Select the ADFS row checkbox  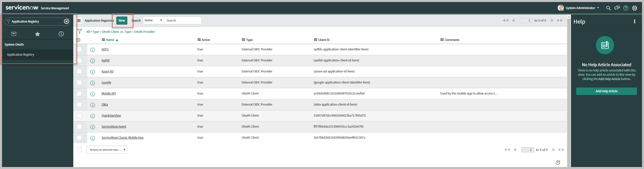pos(79,49)
